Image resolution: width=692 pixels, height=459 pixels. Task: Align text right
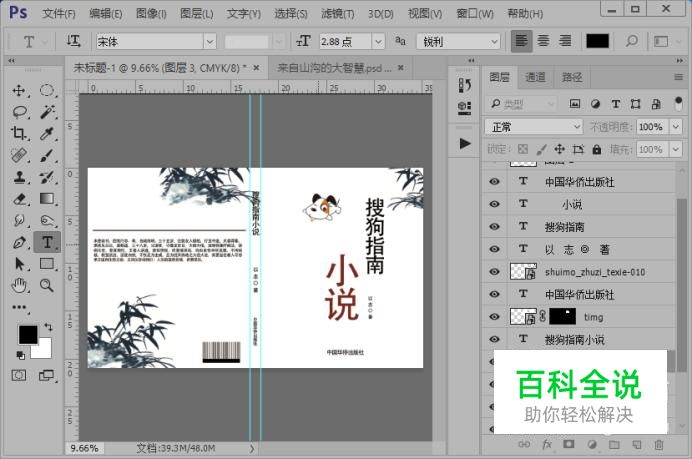coord(565,41)
